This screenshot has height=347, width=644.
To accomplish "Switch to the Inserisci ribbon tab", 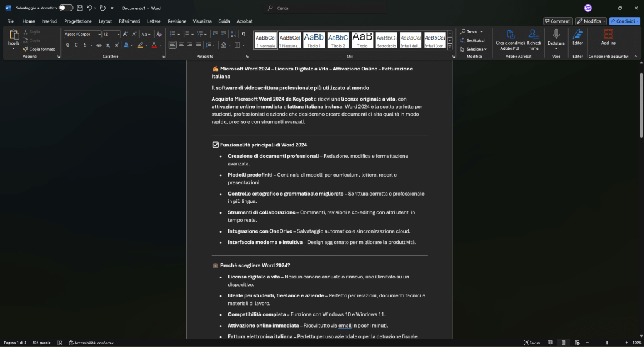I will click(x=49, y=21).
